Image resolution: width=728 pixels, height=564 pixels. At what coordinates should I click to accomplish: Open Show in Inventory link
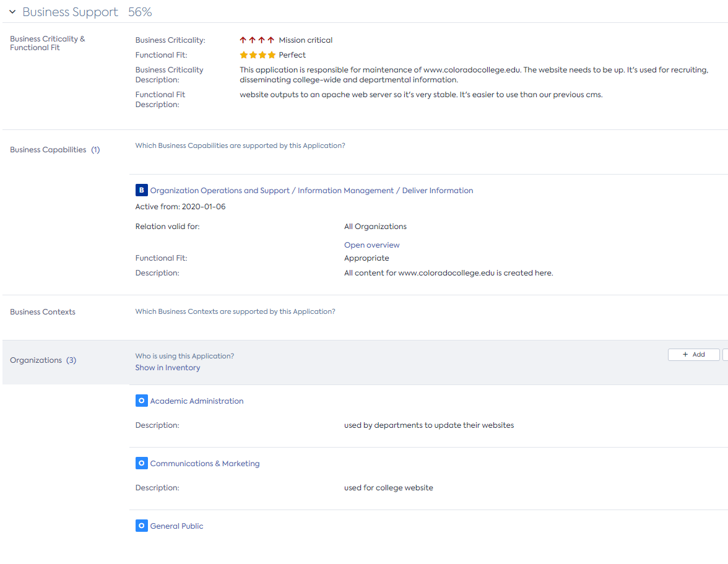tap(168, 368)
